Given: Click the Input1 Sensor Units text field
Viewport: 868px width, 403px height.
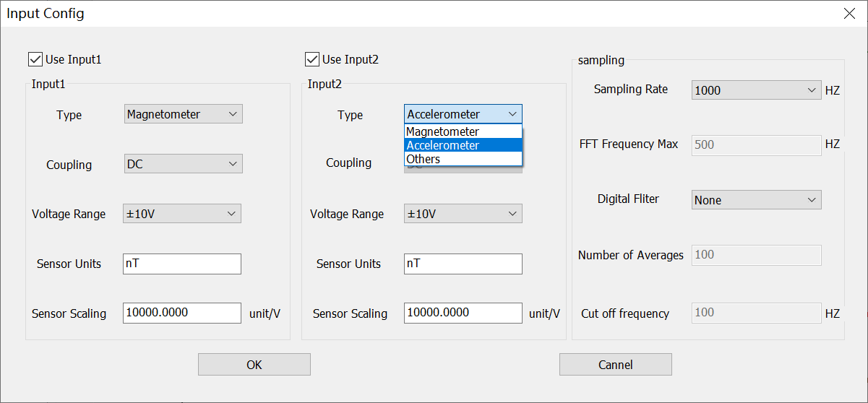Looking at the screenshot, I should coord(182,264).
